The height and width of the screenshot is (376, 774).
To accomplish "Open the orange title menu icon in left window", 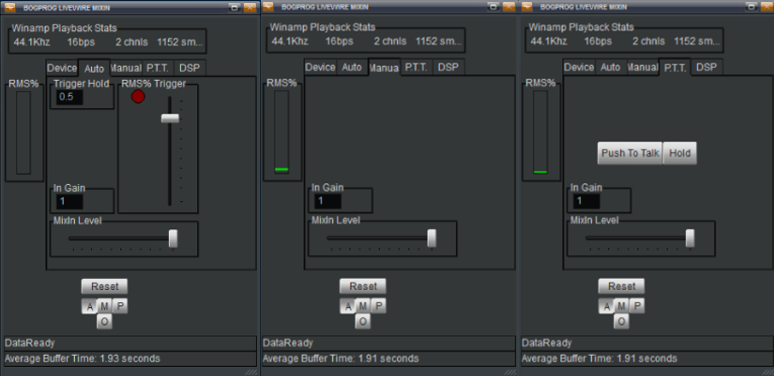I will point(10,7).
